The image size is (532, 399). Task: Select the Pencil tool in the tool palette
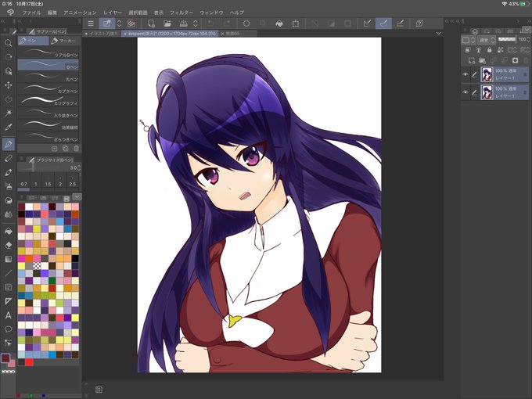(x=8, y=158)
